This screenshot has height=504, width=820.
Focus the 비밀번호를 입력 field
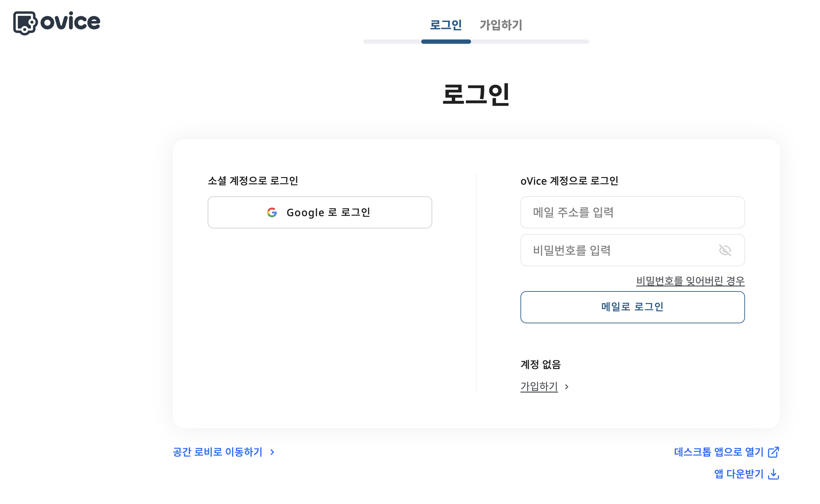click(x=633, y=250)
